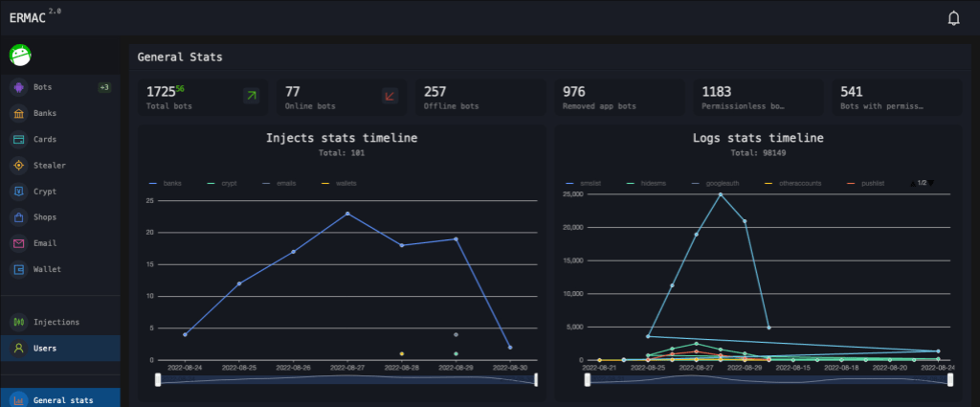
Task: Open the Cards sidebar icon
Action: [x=18, y=139]
